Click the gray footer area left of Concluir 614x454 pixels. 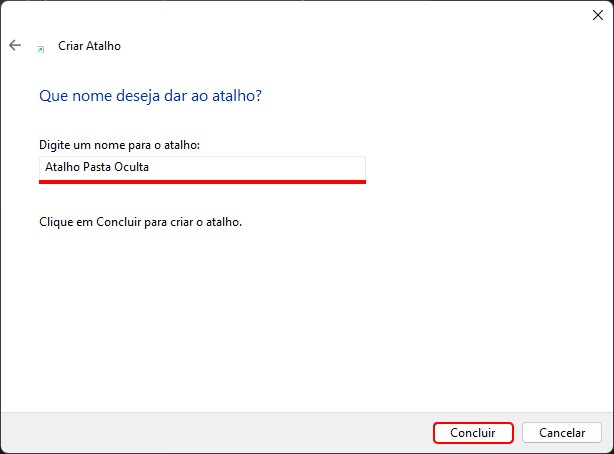pos(200,432)
